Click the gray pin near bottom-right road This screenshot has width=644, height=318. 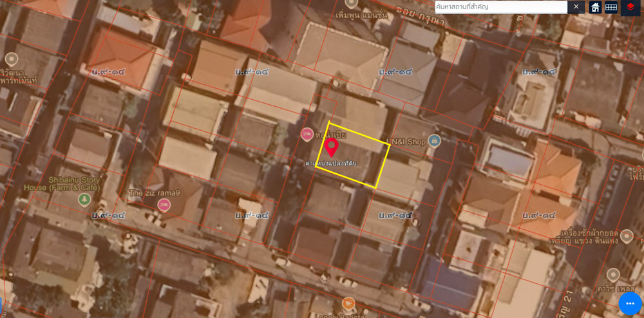coord(613,275)
